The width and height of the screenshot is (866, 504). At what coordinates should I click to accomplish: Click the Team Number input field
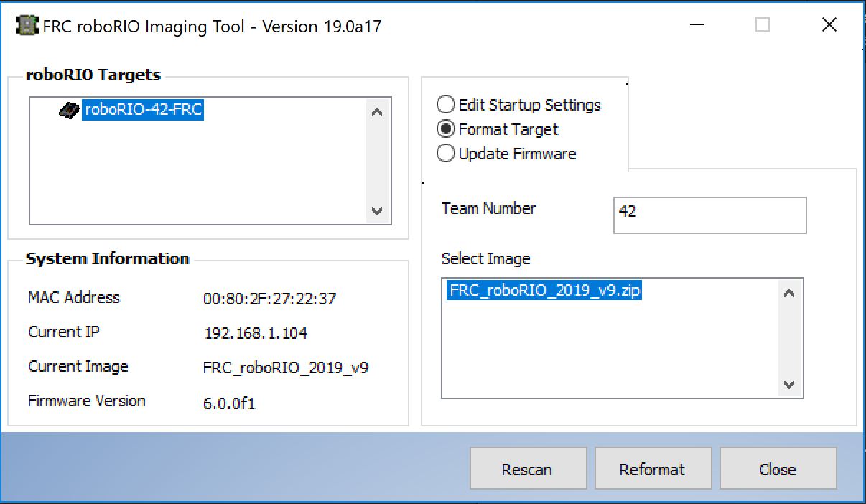tap(709, 214)
